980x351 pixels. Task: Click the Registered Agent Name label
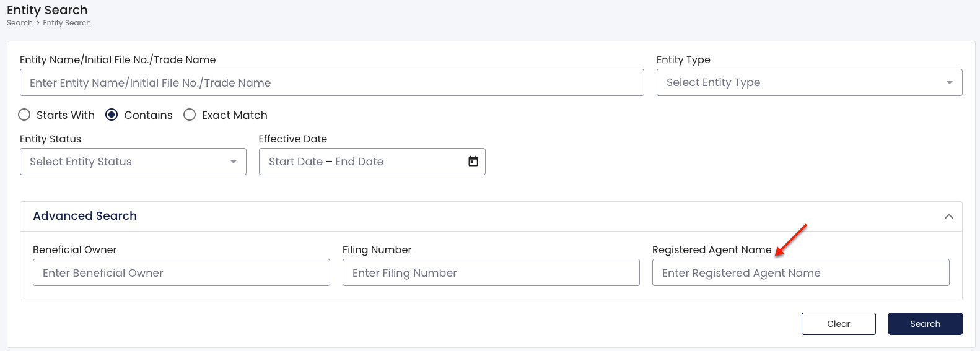pyautogui.click(x=712, y=249)
